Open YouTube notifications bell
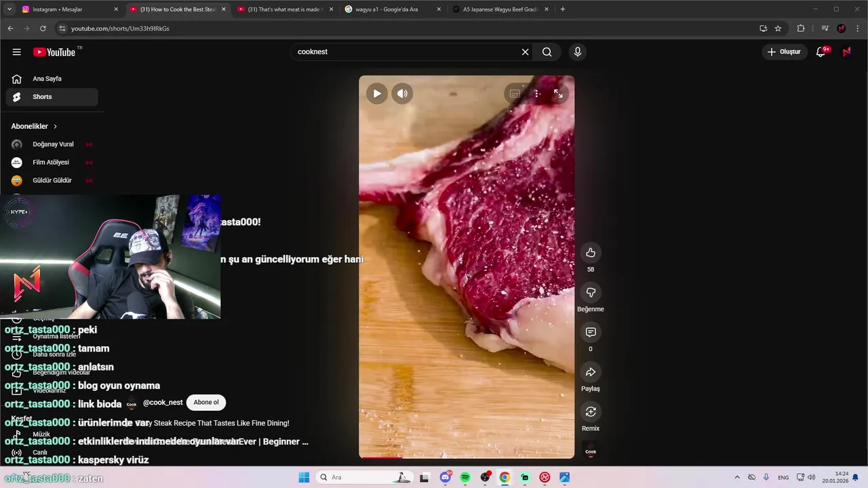This screenshot has width=868, height=488. tap(821, 52)
